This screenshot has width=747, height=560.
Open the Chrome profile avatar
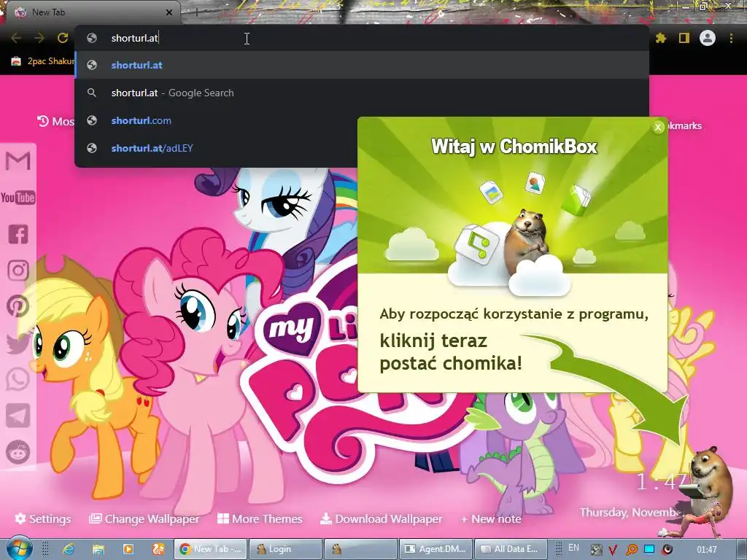708,38
